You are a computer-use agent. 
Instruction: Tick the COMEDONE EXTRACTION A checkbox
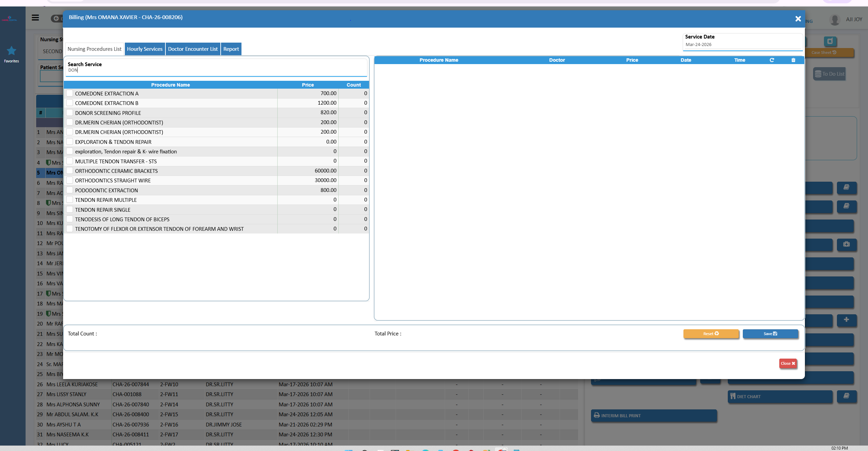coord(70,93)
